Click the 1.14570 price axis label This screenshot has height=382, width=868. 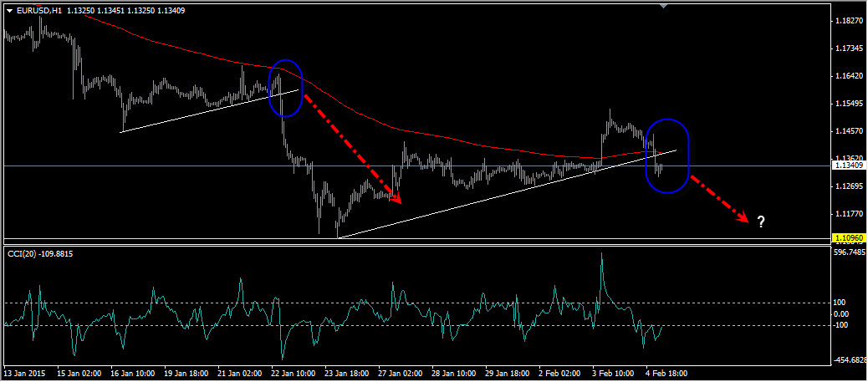(850, 131)
